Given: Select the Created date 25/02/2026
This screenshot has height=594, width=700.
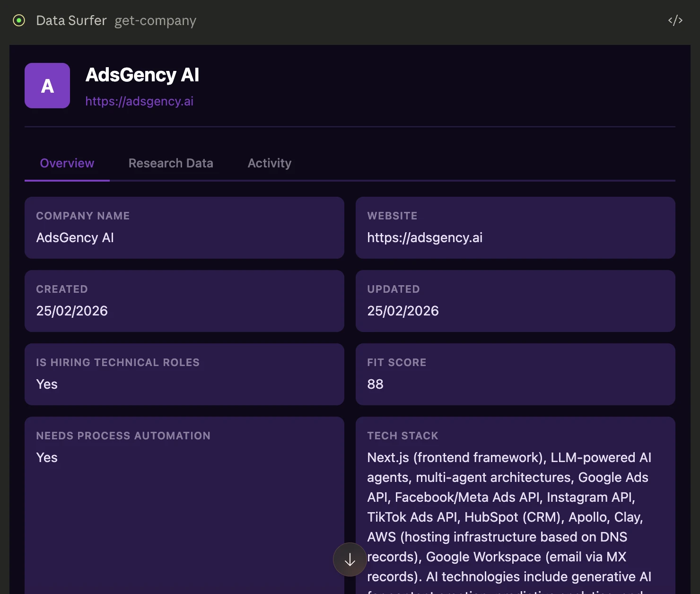Looking at the screenshot, I should [x=72, y=311].
